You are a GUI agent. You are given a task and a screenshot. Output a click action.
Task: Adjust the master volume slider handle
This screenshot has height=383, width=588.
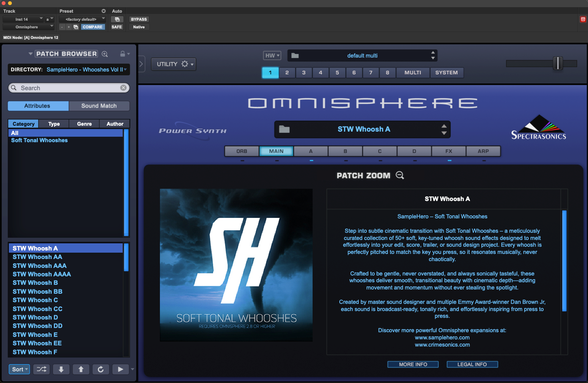[x=558, y=63]
